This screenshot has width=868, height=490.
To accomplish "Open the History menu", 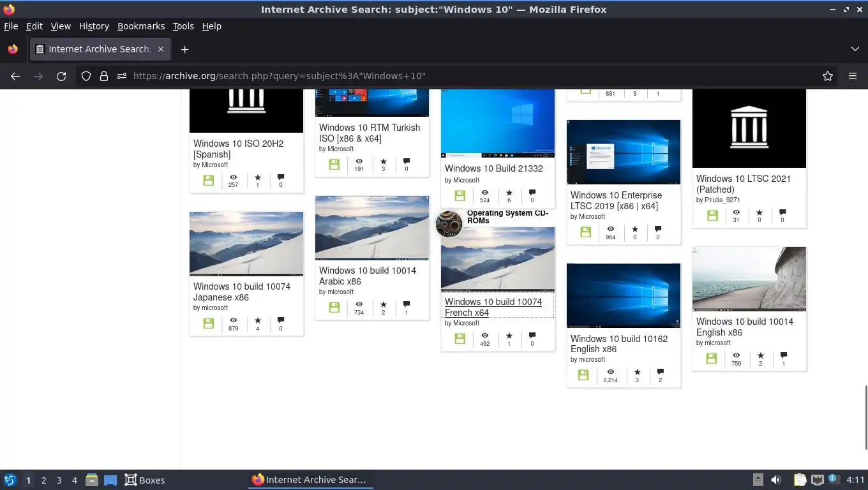I will [94, 26].
